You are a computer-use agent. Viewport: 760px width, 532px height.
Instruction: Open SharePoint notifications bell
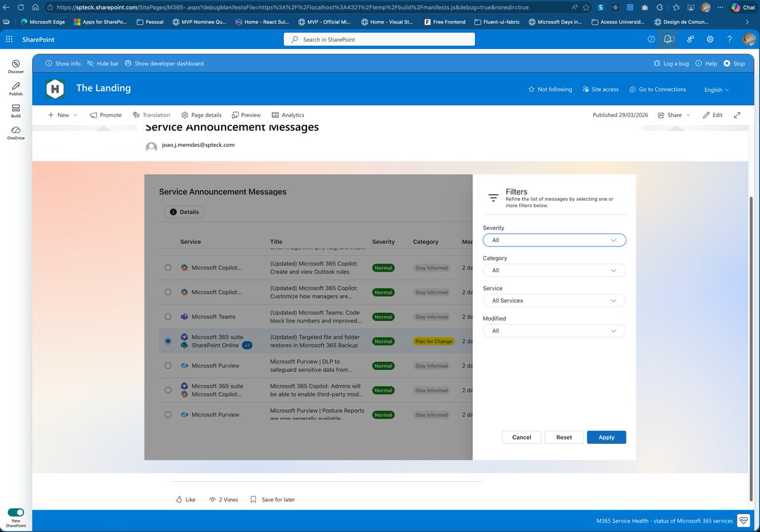coord(668,39)
